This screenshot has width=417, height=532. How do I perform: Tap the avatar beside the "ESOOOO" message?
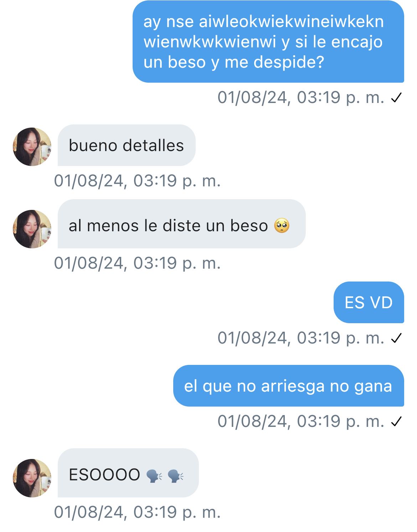[32, 478]
